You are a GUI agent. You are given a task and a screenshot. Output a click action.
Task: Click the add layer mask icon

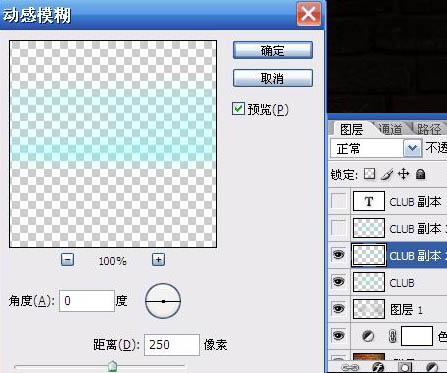click(x=405, y=368)
